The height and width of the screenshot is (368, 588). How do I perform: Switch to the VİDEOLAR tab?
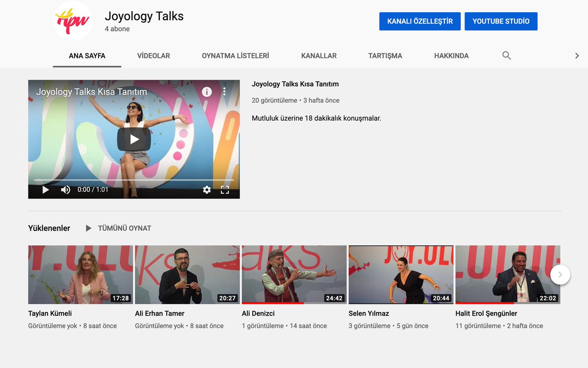click(153, 56)
